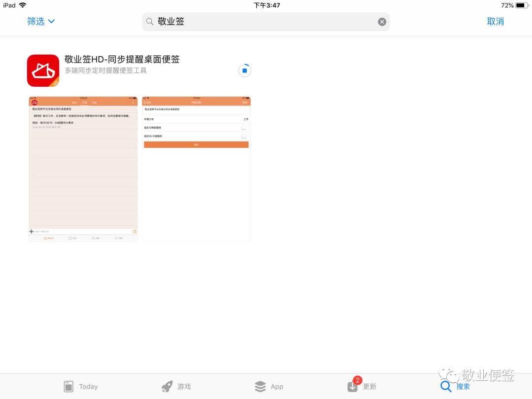Switch to the App tab
The image size is (532, 399).
[x=269, y=387]
